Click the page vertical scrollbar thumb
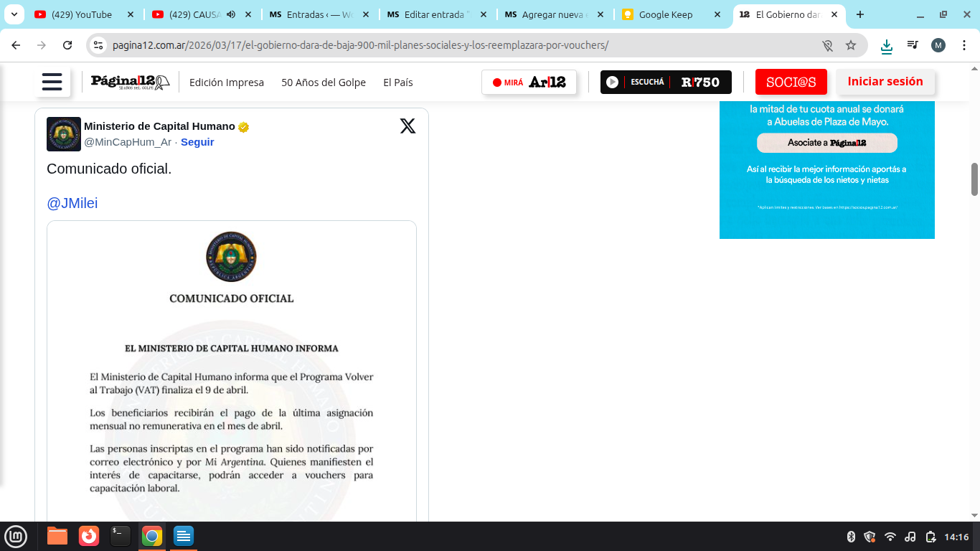The height and width of the screenshot is (551, 980). pyautogui.click(x=974, y=179)
